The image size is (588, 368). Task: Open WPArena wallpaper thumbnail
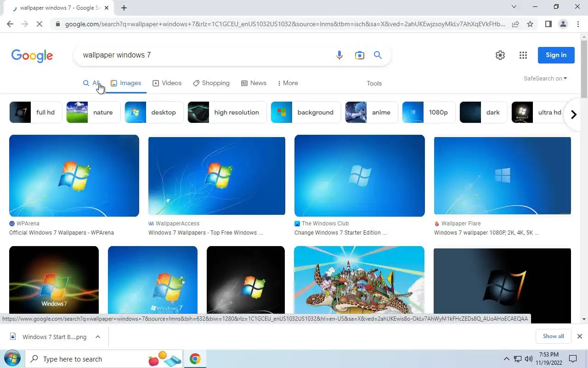(74, 176)
